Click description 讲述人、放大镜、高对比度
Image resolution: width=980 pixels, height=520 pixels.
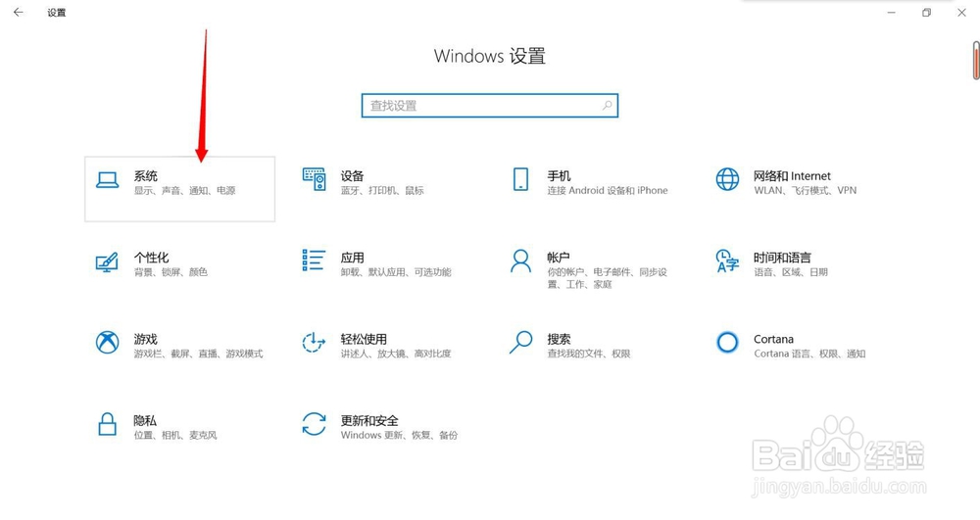coord(396,354)
